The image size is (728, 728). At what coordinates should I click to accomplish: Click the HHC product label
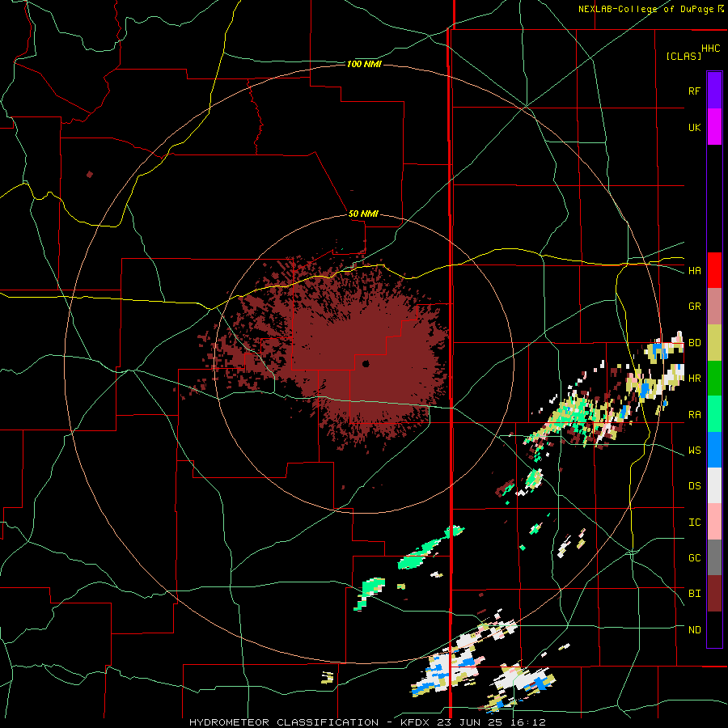pos(711,49)
